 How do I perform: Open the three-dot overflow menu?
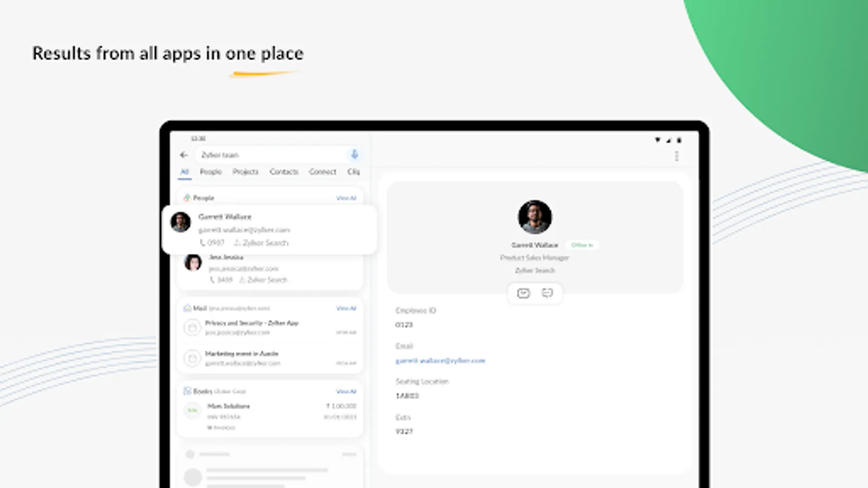click(676, 156)
